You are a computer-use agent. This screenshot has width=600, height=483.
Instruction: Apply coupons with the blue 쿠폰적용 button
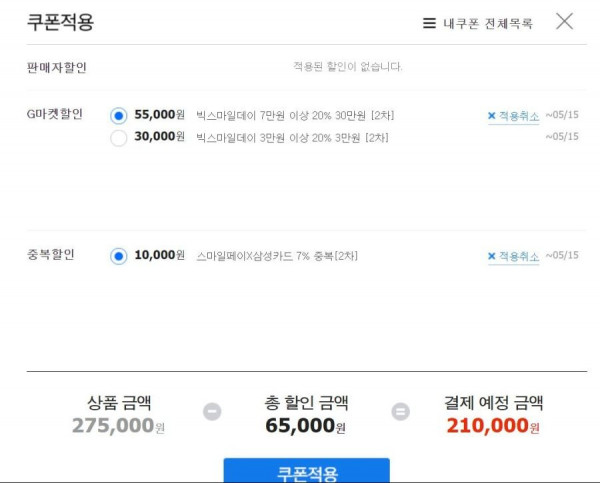pyautogui.click(x=307, y=470)
